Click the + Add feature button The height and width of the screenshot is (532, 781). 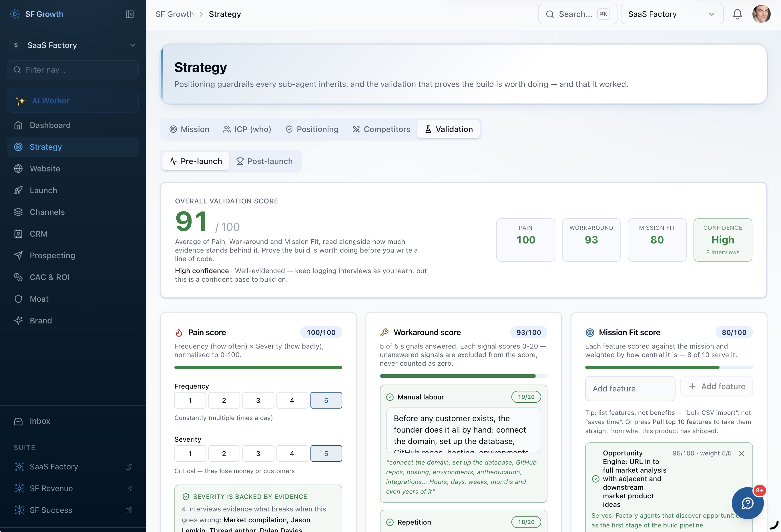[x=716, y=386]
